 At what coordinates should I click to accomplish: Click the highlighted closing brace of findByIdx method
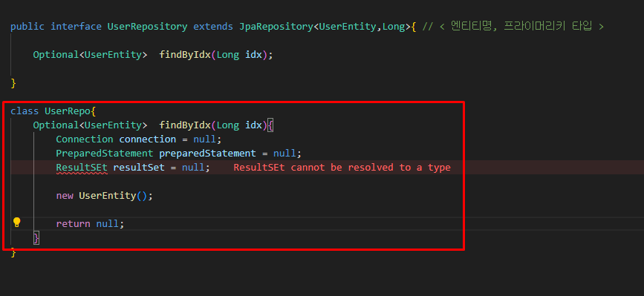36,238
